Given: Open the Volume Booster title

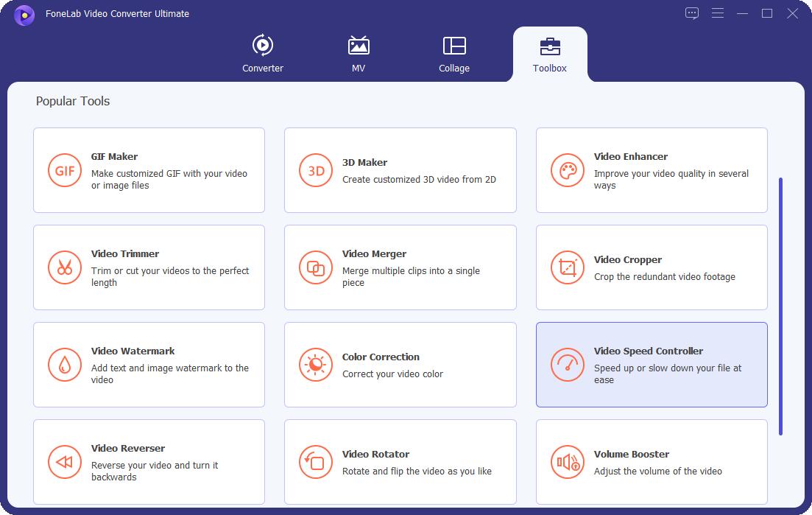Looking at the screenshot, I should (631, 454).
